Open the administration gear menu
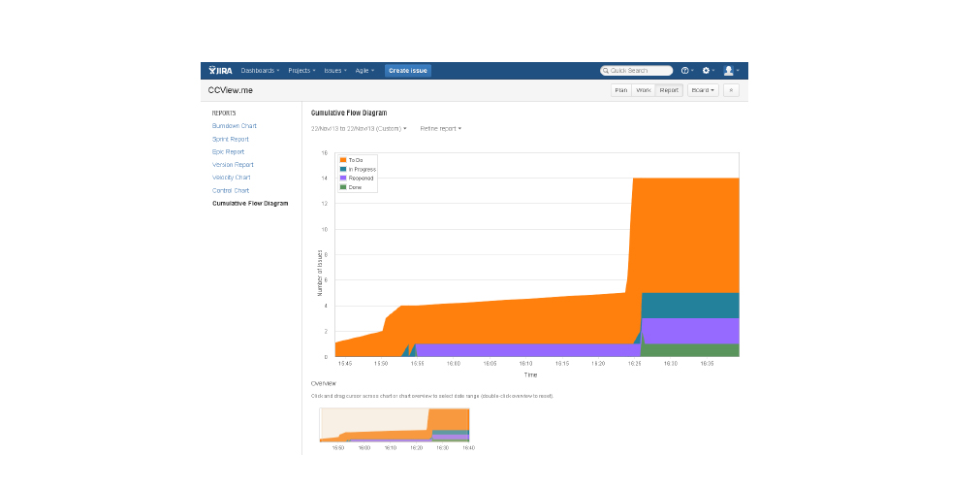Viewport: 980px width, 488px height. 707,71
